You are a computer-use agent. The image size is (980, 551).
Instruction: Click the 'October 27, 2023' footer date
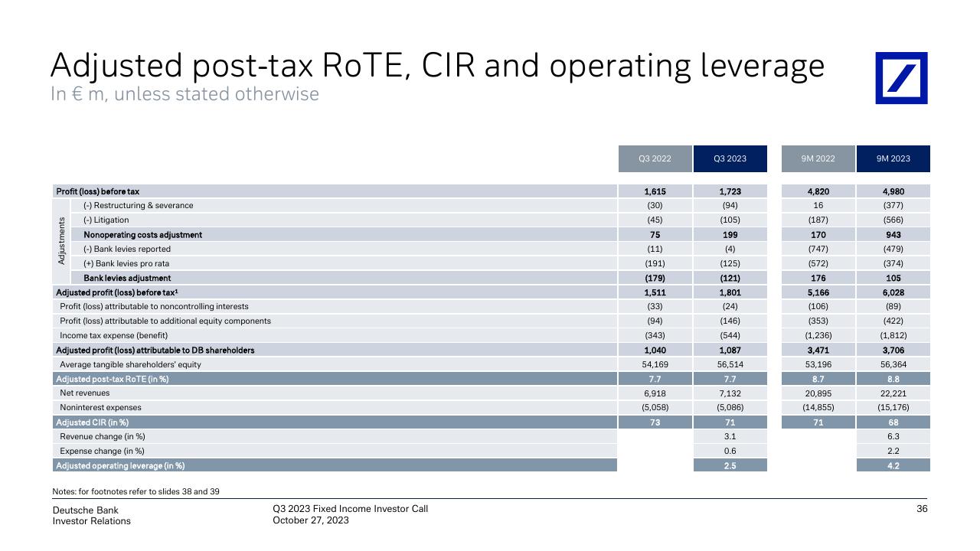pyautogui.click(x=311, y=520)
